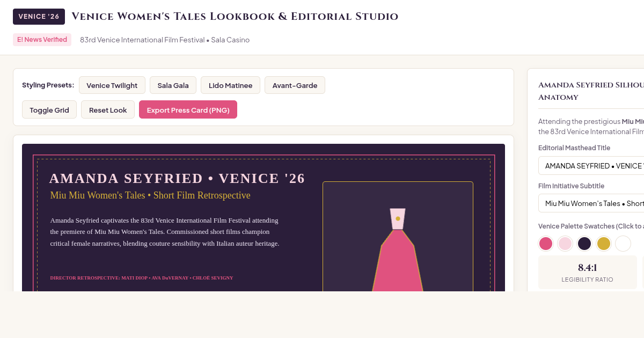Viewport: 644px width, 338px height.
Task: Click the VENICE '26 logo badge
Action: click(x=39, y=17)
